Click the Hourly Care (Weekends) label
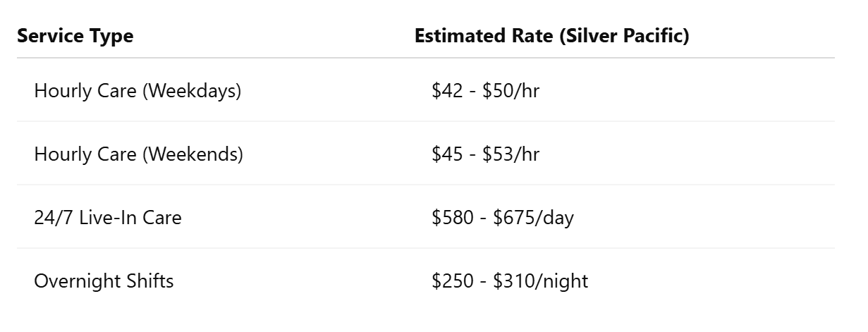Screen dimensions: 868x332 (x=138, y=154)
